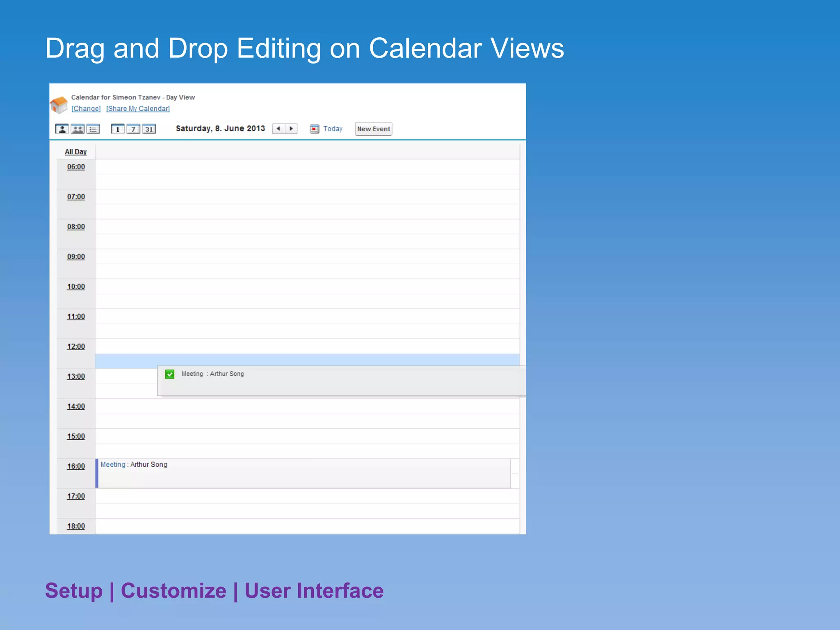Click the green check drop indicator
Screen dimensions: 840x630
170,374
